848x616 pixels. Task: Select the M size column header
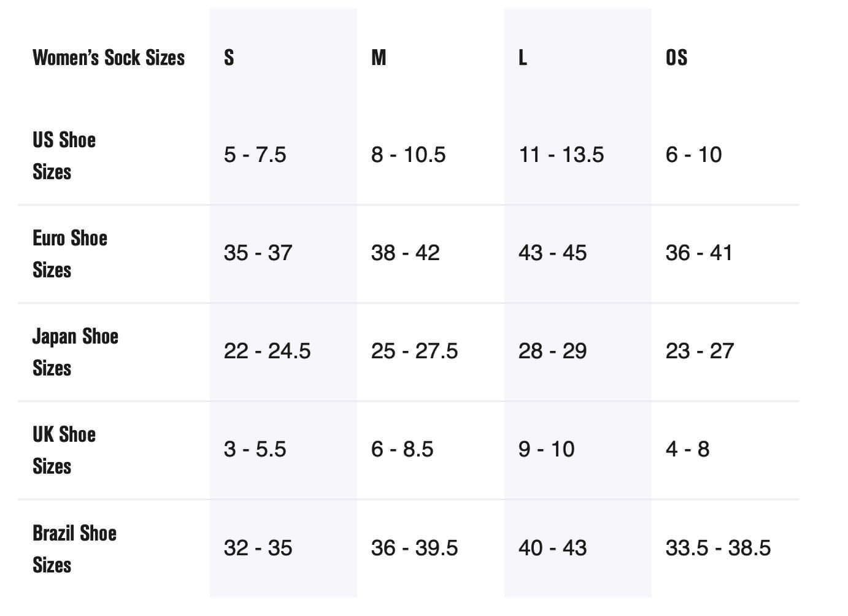(x=379, y=58)
